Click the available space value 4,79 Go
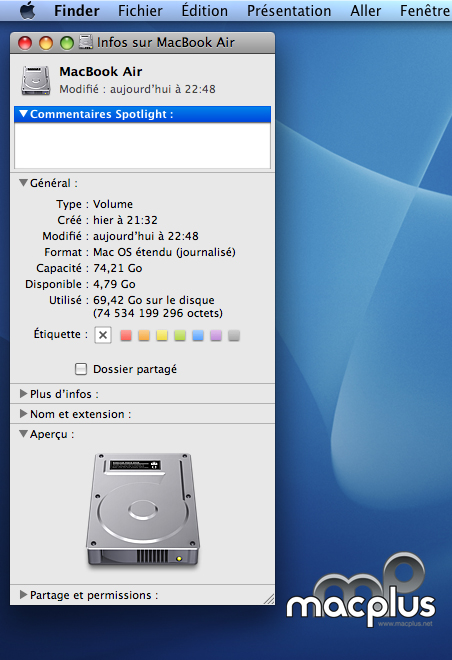This screenshot has height=660, width=452. [x=114, y=284]
